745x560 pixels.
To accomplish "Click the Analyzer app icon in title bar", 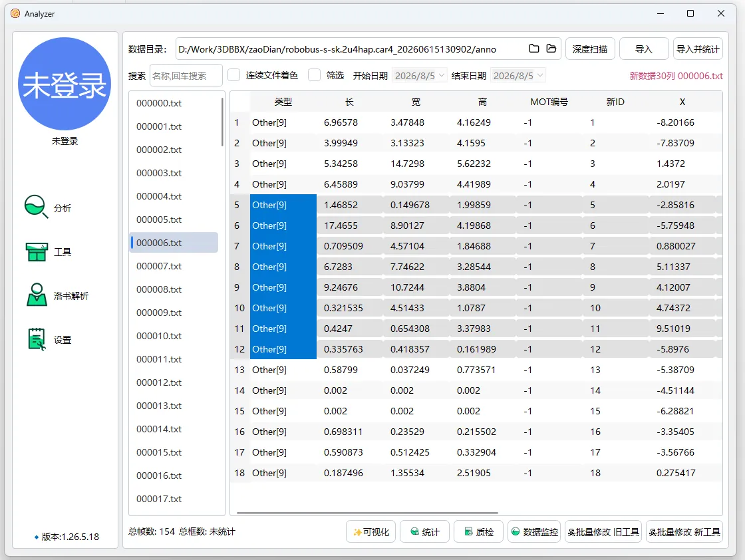I will tap(15, 13).
